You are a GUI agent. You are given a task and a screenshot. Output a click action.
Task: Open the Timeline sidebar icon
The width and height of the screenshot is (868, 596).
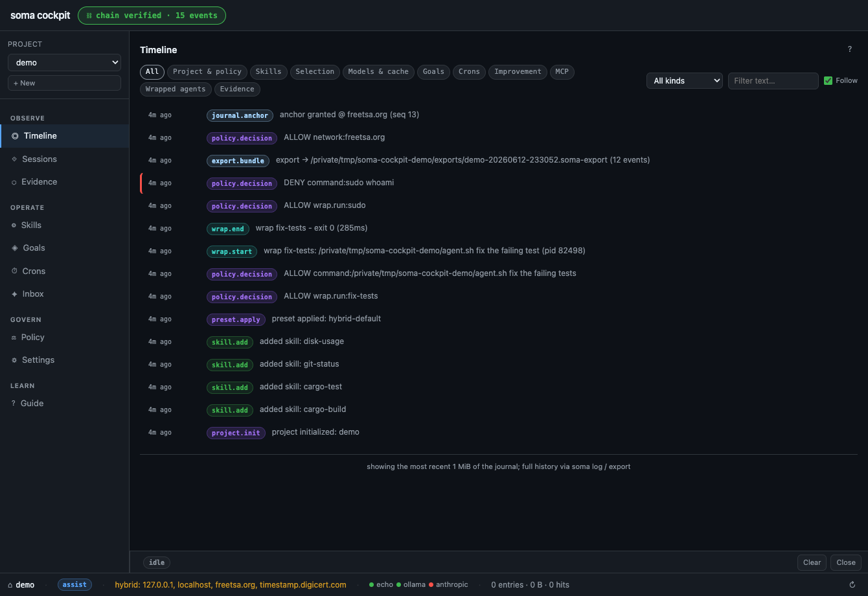(x=15, y=136)
